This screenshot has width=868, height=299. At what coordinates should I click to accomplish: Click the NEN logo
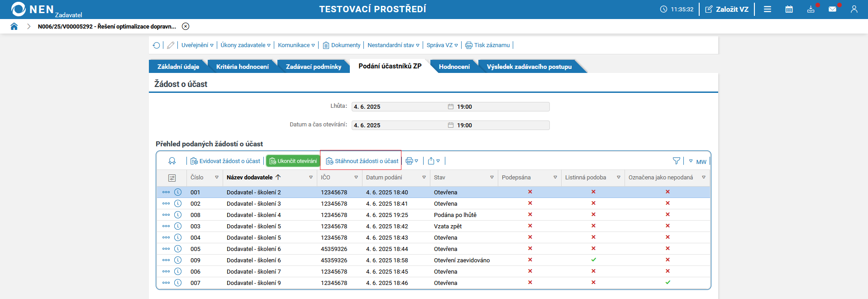tap(33, 9)
